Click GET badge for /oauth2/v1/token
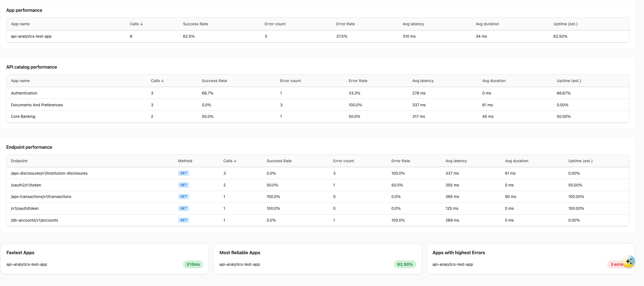 (x=184, y=185)
